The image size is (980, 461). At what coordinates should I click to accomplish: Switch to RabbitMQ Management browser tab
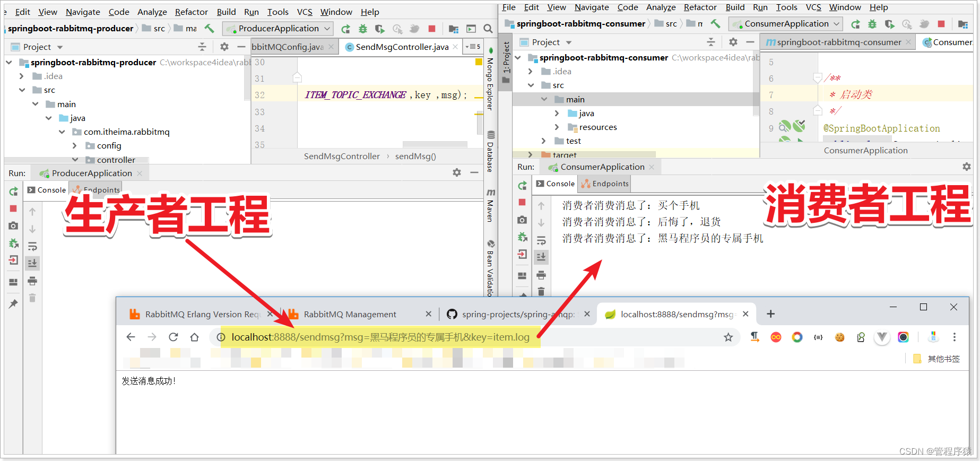[x=350, y=314]
